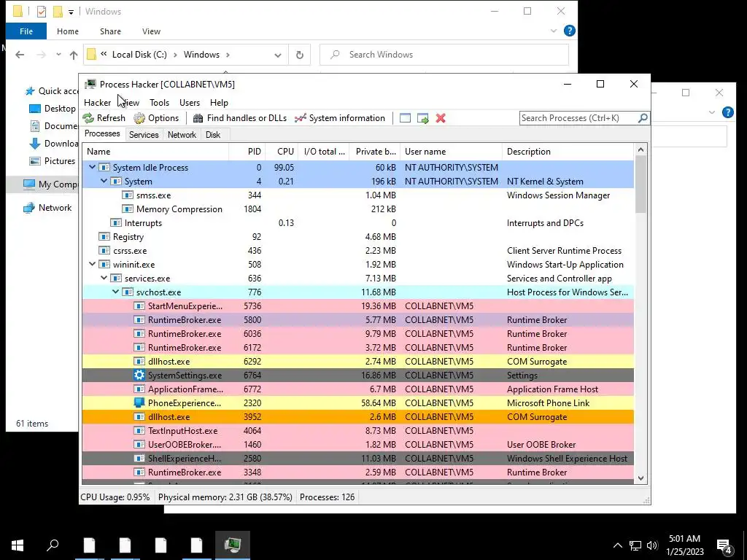Open the Tools menu
The height and width of the screenshot is (560, 747).
click(159, 103)
